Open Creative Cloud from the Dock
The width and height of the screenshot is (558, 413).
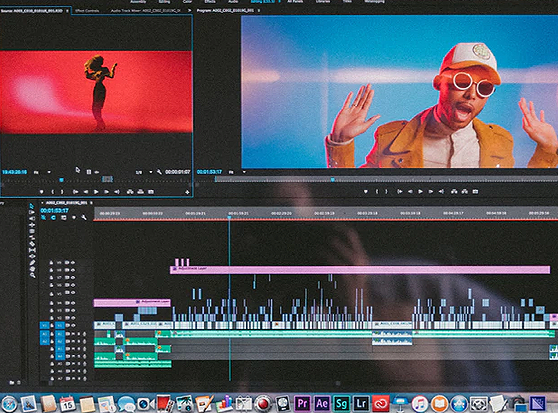click(380, 403)
